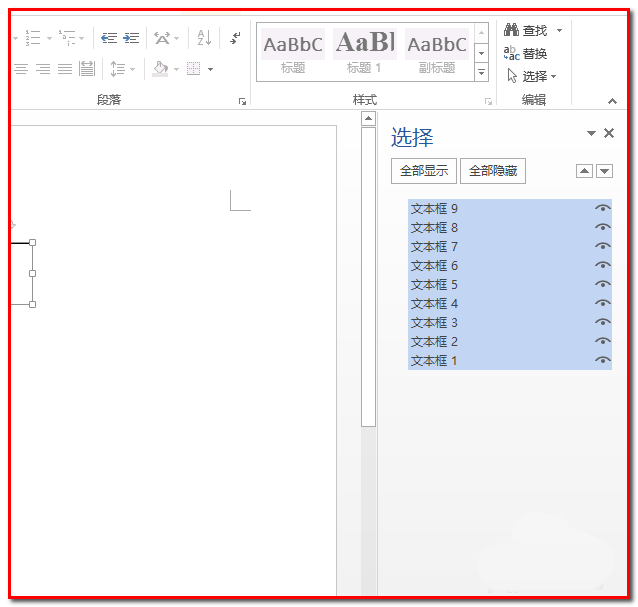The height and width of the screenshot is (607, 638).
Task: Open the shading color dropdown arrow
Action: click(x=177, y=69)
